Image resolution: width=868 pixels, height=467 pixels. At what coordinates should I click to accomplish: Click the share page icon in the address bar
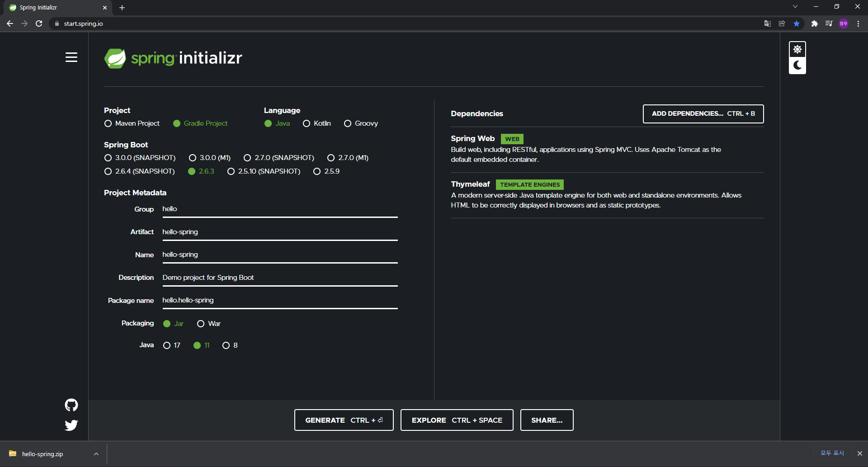(x=782, y=24)
